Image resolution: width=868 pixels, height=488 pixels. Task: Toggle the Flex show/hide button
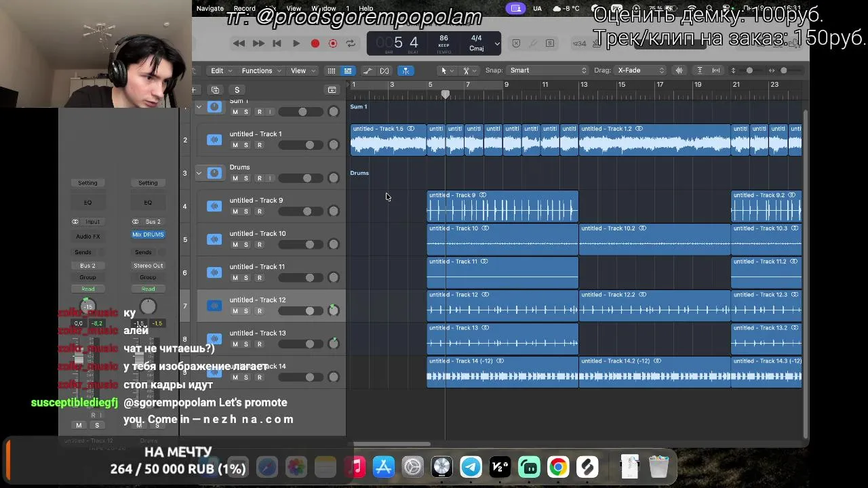point(384,70)
